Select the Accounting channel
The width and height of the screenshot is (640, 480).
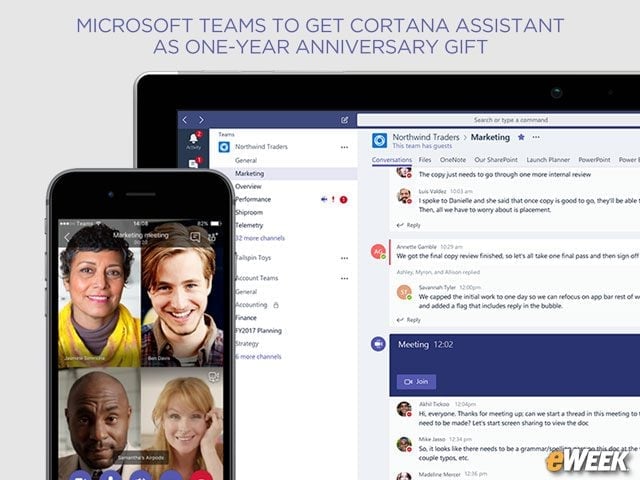[x=251, y=305]
